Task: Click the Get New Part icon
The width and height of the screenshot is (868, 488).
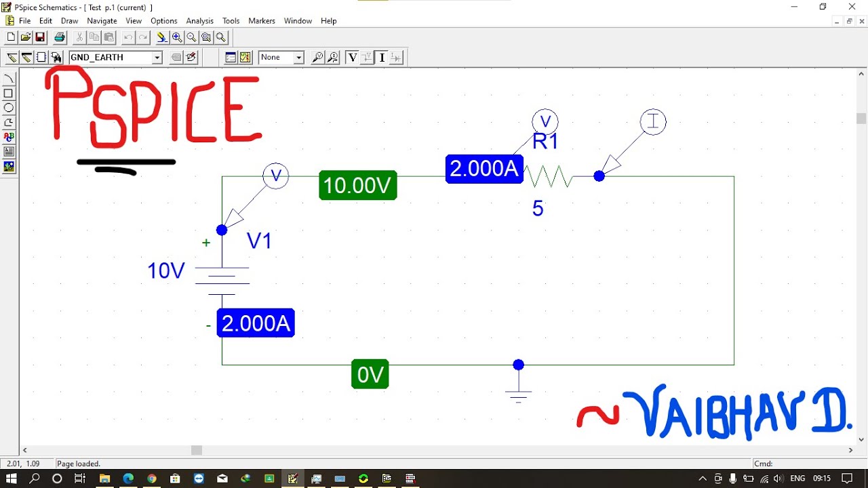Action: click(56, 58)
